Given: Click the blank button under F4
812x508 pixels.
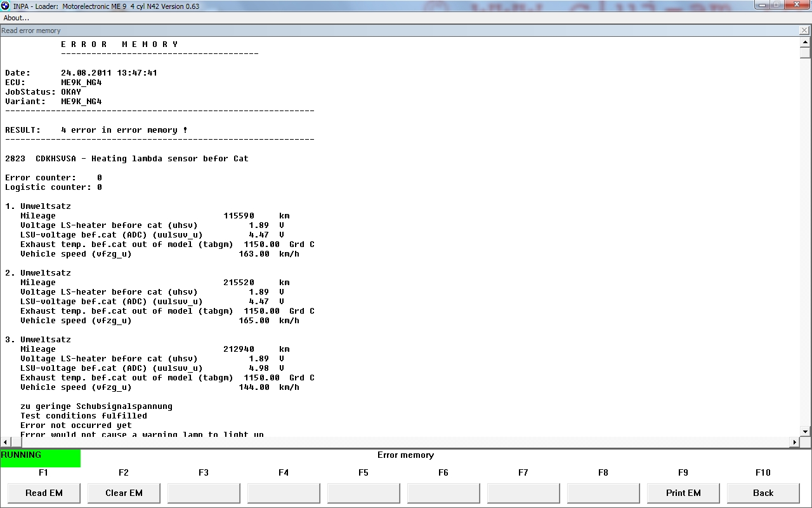Looking at the screenshot, I should pos(284,493).
